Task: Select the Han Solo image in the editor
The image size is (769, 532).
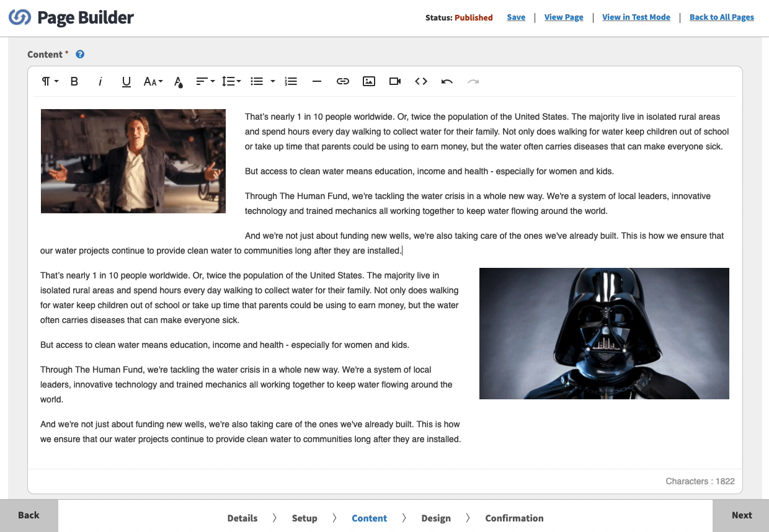Action: tap(133, 161)
